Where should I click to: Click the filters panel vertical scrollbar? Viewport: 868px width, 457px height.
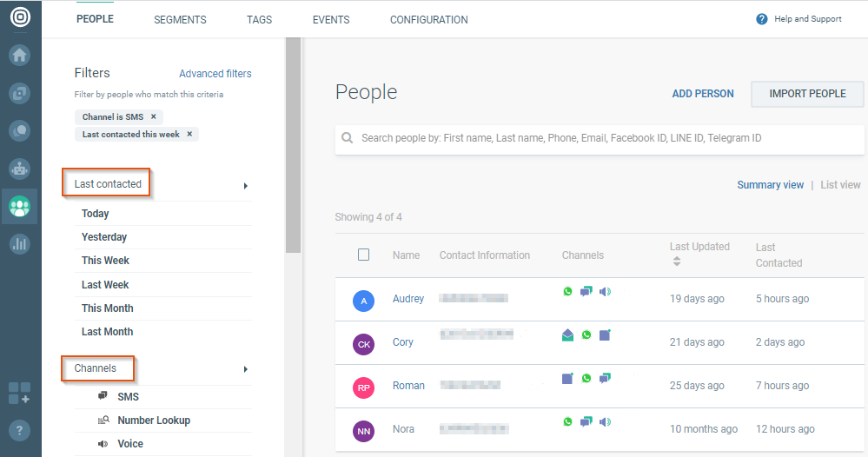[293, 148]
